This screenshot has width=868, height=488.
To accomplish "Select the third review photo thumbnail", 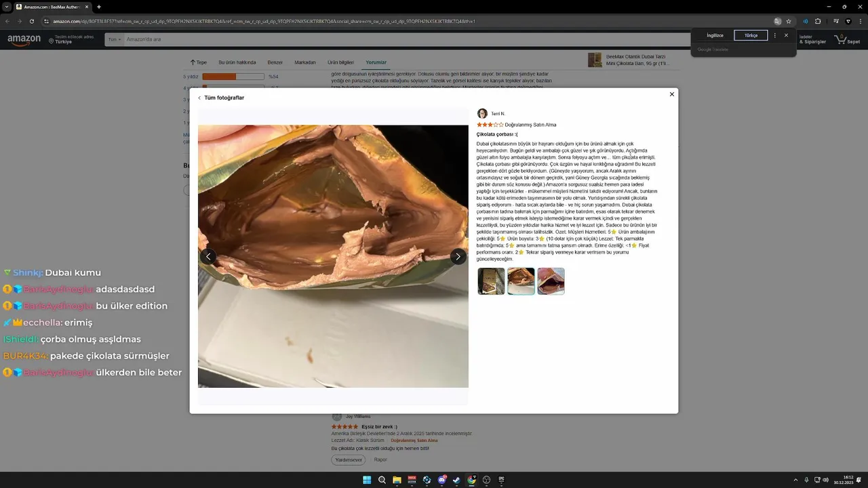I will (551, 281).
